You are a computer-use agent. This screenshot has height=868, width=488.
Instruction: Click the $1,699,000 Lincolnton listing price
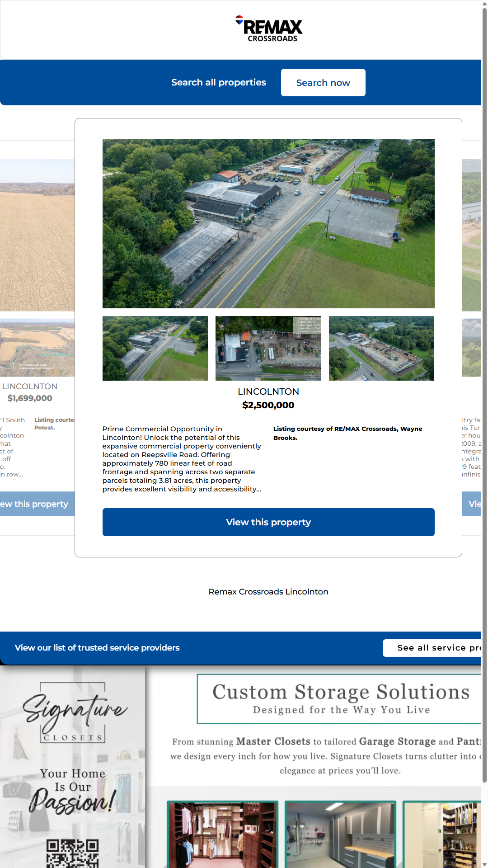[x=30, y=398]
